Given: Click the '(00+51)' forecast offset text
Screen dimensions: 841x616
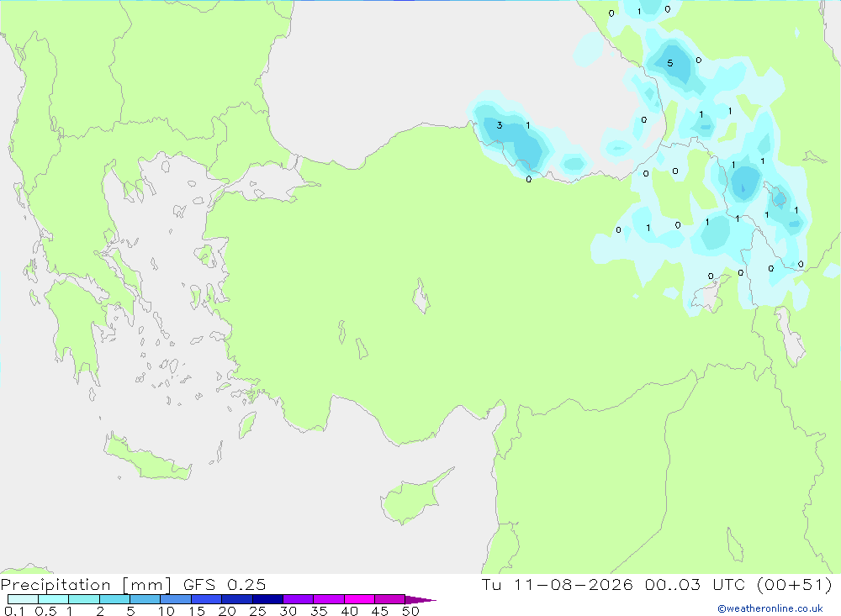Looking at the screenshot, I should (795, 584).
